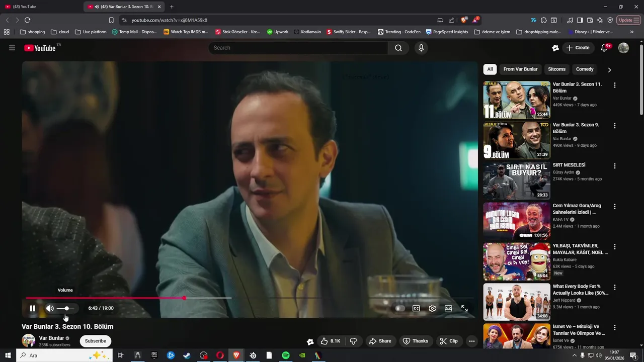Screen dimensions: 644x362
Task: Open a new browser tab
Action: pos(172,7)
